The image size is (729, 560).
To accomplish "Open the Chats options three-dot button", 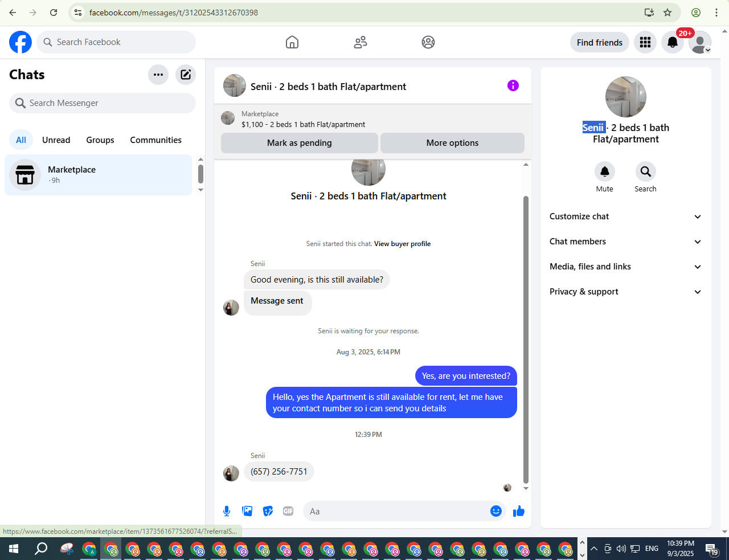I will (x=158, y=75).
